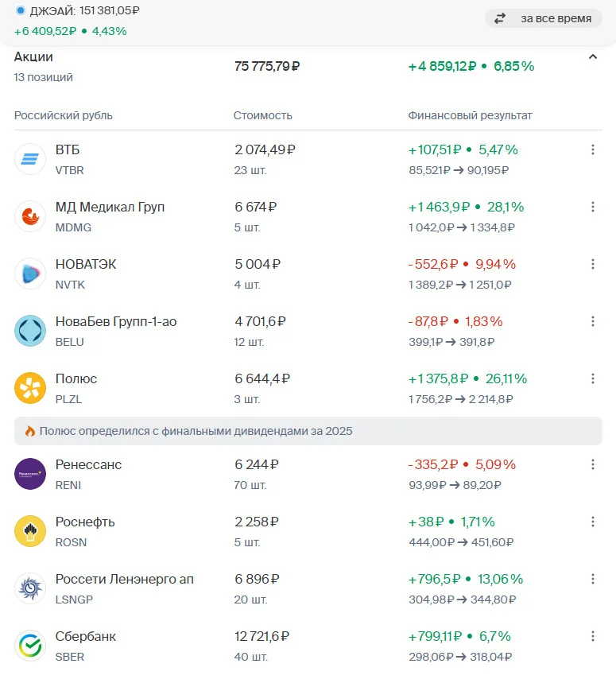Switch period with 'за все время' button
This screenshot has width=616, height=683.
[x=544, y=18]
